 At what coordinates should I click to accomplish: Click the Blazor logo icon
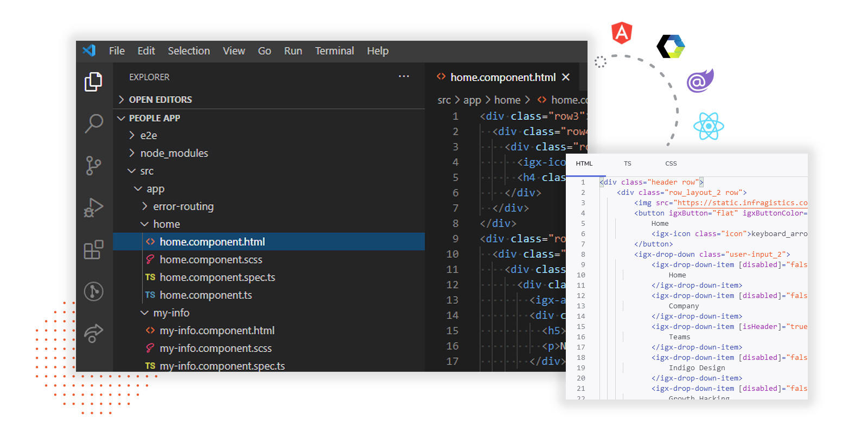(x=700, y=81)
